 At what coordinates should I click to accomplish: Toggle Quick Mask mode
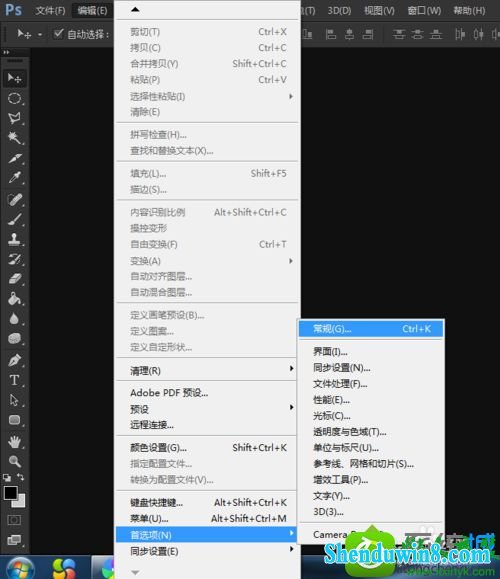pyautogui.click(x=14, y=520)
